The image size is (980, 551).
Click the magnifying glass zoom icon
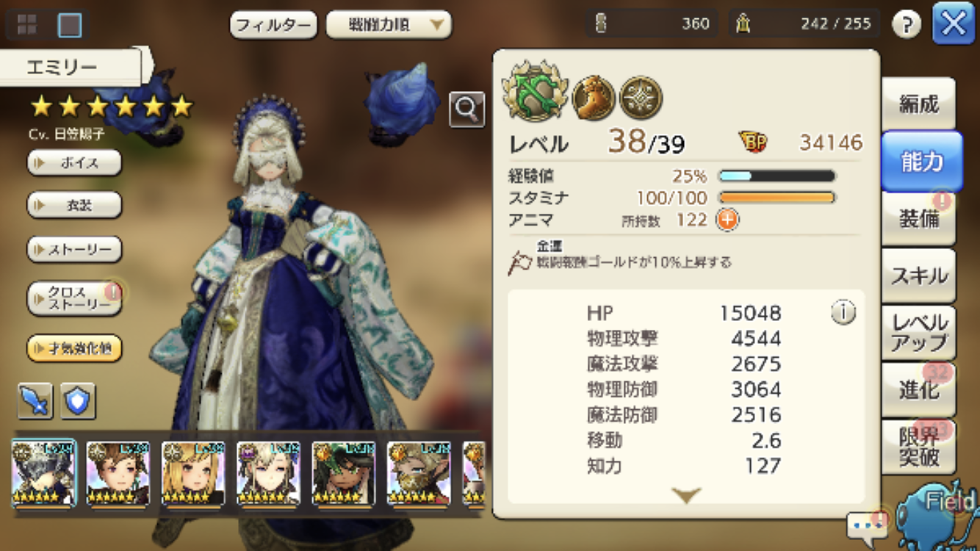tap(466, 109)
